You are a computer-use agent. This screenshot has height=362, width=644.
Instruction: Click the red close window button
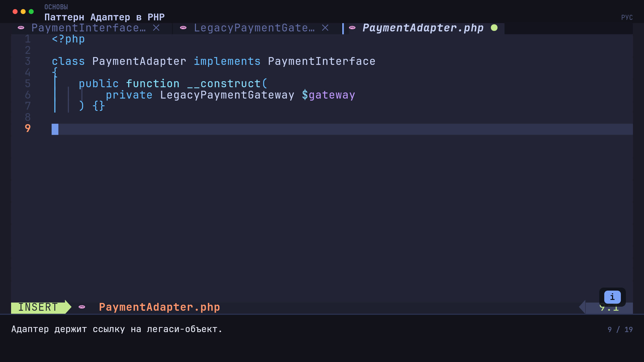coord(15,12)
